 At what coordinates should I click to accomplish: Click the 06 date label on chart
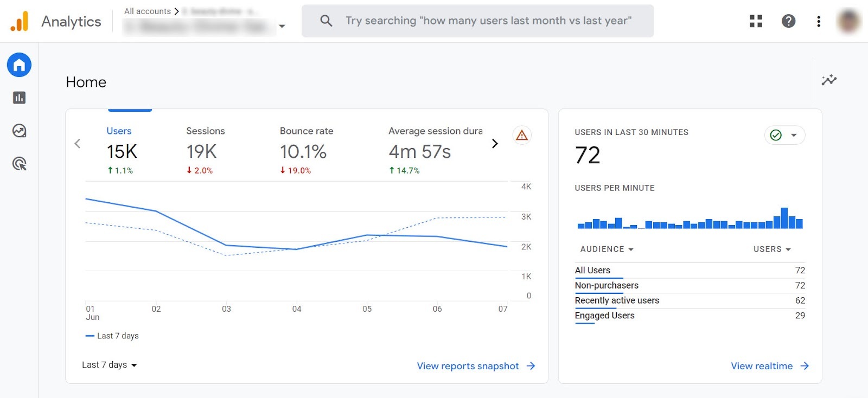coord(437,309)
